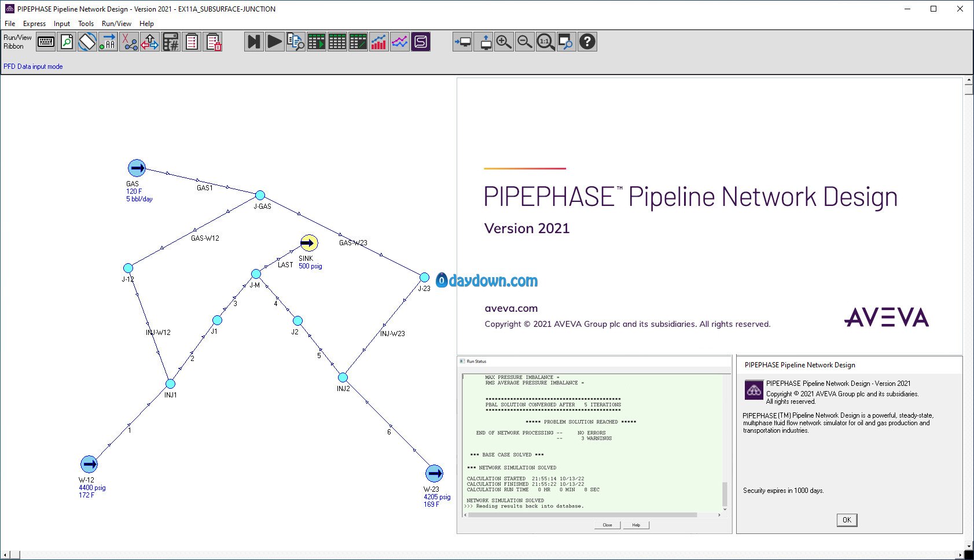974x560 pixels.
Task: Click the LAST link label
Action: click(x=285, y=265)
